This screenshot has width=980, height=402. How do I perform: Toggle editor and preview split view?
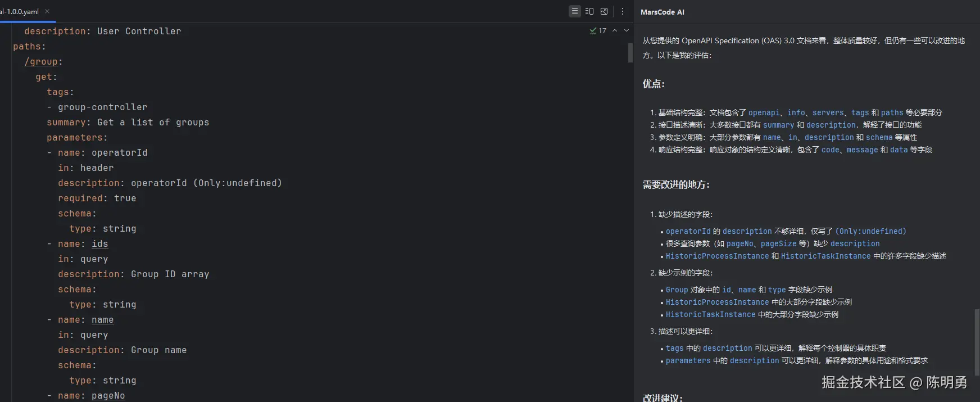point(589,11)
